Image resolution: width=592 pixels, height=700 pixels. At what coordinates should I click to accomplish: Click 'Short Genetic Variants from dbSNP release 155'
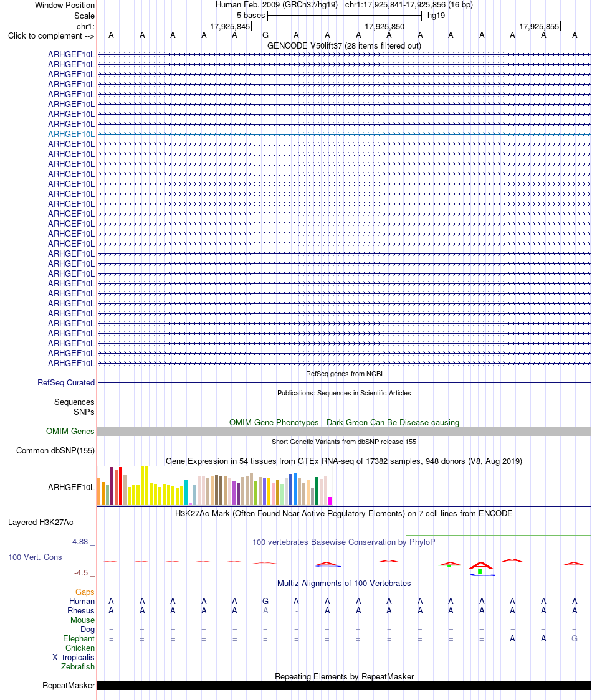tap(344, 442)
